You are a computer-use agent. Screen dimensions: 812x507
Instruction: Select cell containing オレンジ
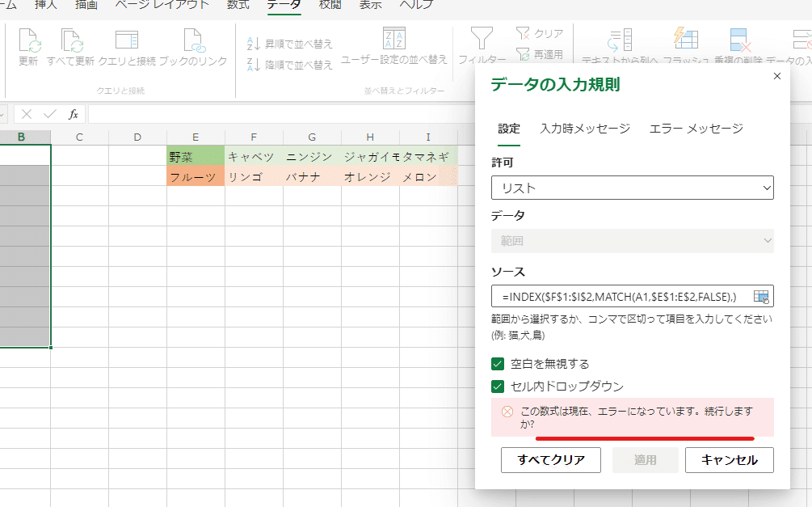[x=370, y=176]
